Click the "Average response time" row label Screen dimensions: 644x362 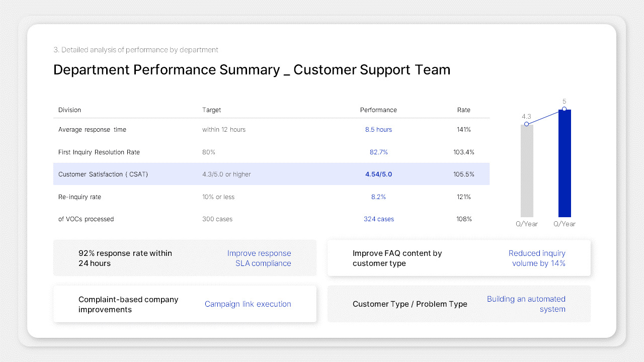(92, 129)
